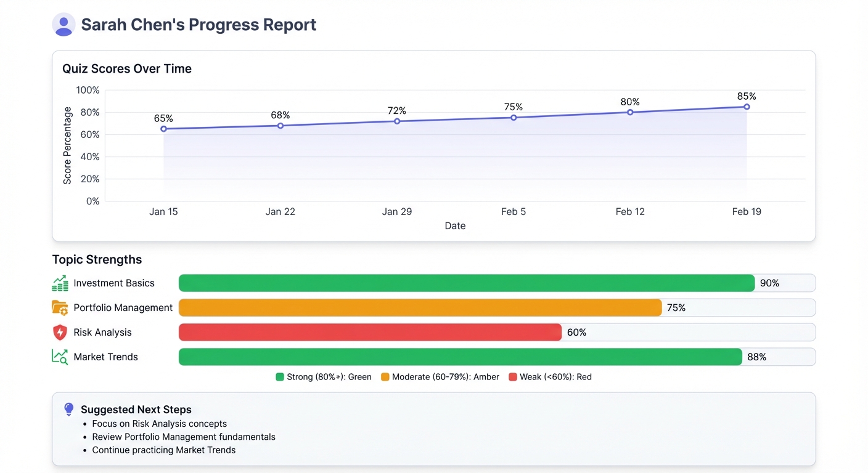Click the Risk Analysis red progress bar
868x473 pixels.
click(x=371, y=333)
